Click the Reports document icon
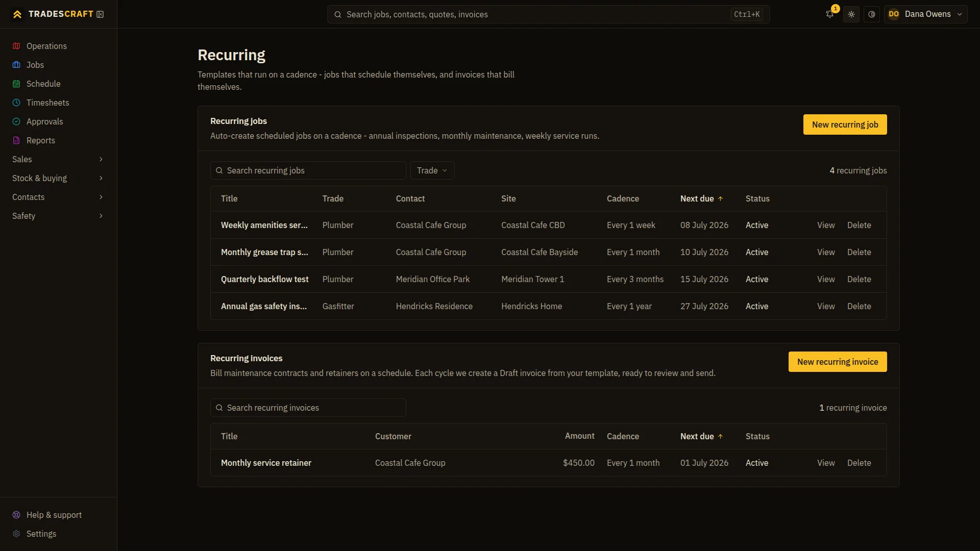Image resolution: width=980 pixels, height=551 pixels. pyautogui.click(x=16, y=140)
